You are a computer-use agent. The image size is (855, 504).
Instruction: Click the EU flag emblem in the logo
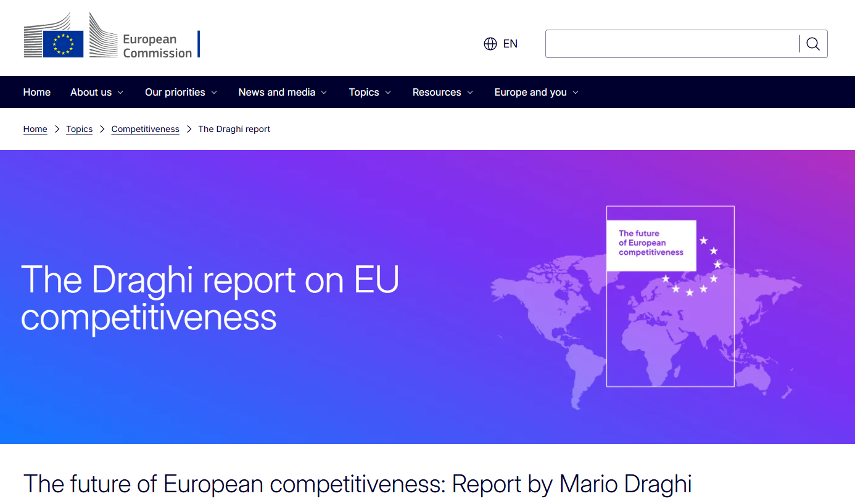coord(63,44)
